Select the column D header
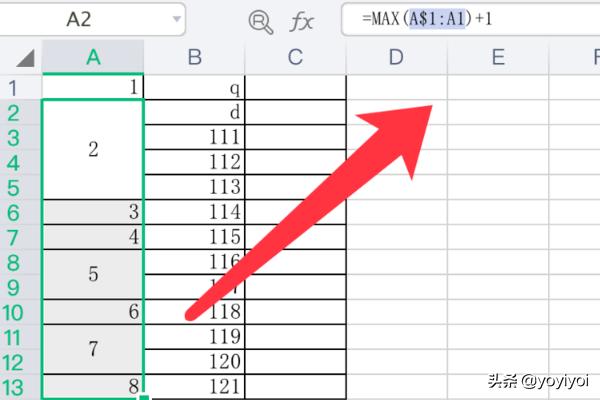 (396, 58)
